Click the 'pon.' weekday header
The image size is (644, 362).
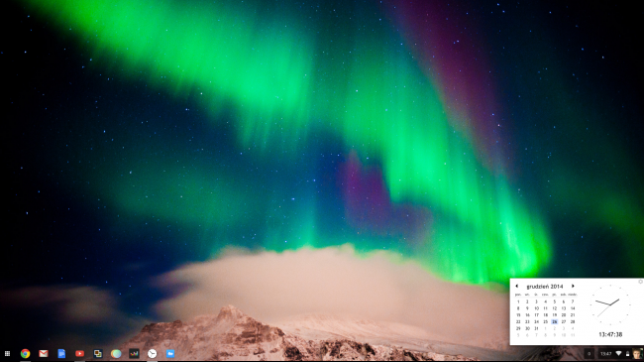pyautogui.click(x=518, y=295)
